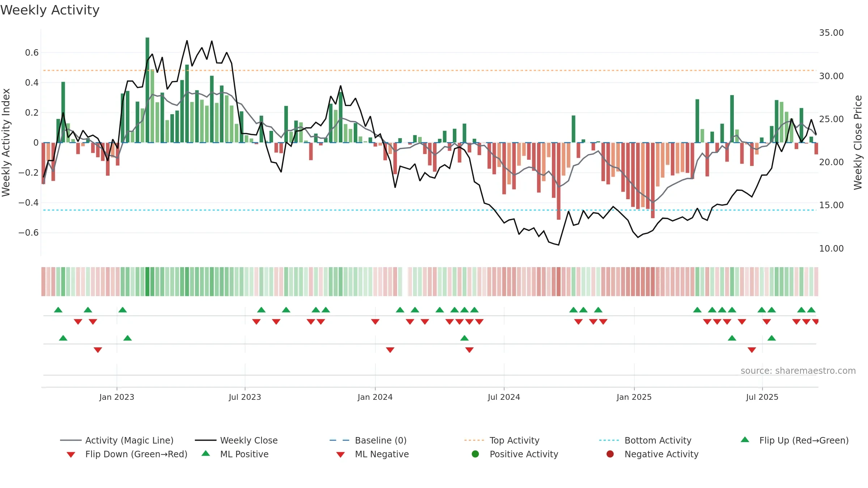This screenshot has height=488, width=868.
Task: Toggle ML Positive legend entry
Action: pos(235,454)
